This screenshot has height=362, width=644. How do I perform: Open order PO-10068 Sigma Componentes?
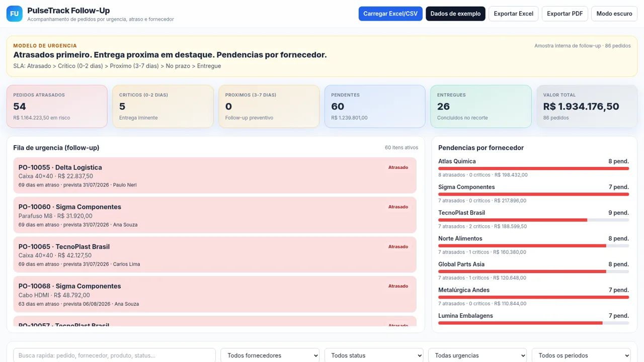point(215,294)
